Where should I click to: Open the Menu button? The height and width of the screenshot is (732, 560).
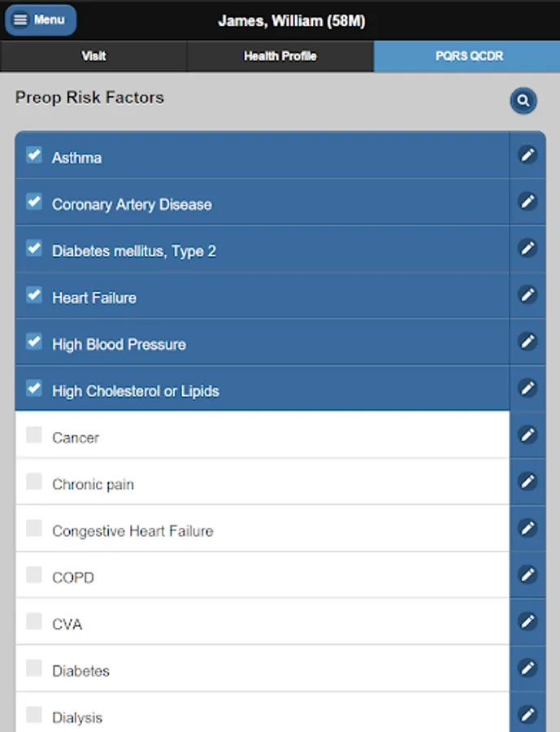click(x=41, y=20)
